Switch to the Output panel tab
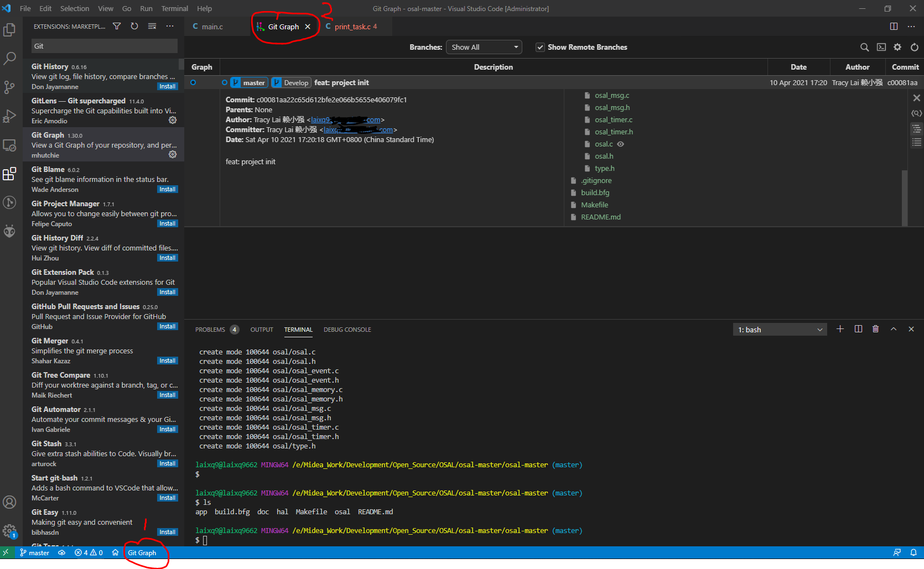The image size is (924, 569). click(x=262, y=330)
